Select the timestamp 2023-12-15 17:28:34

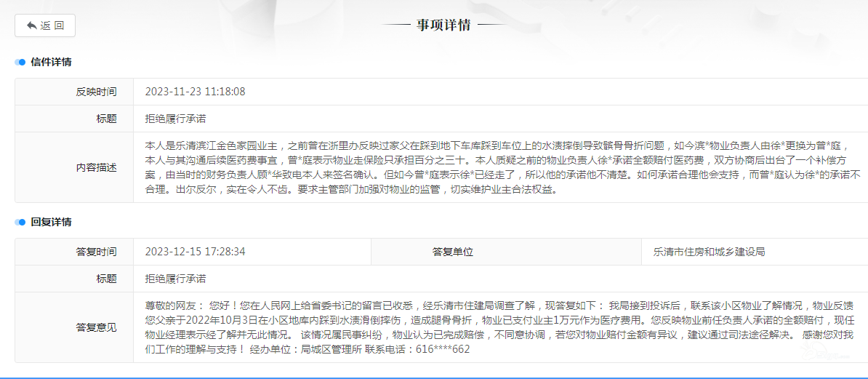[195, 252]
